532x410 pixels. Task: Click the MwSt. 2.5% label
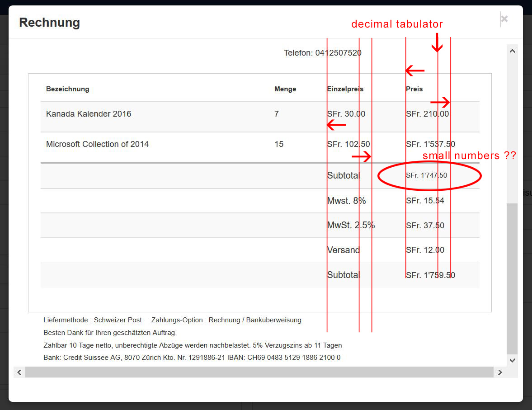(x=351, y=225)
